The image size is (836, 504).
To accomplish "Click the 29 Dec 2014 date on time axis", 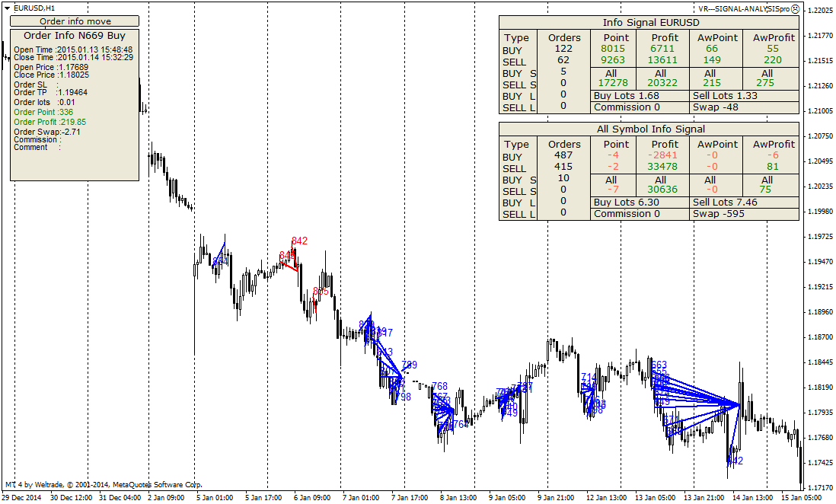I will pyautogui.click(x=21, y=498).
